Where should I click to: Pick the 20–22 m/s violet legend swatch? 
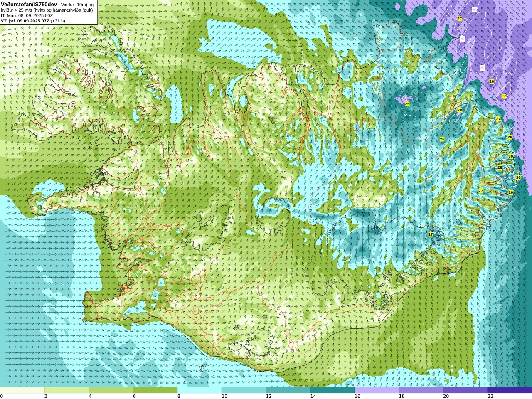pyautogui.click(x=465, y=390)
